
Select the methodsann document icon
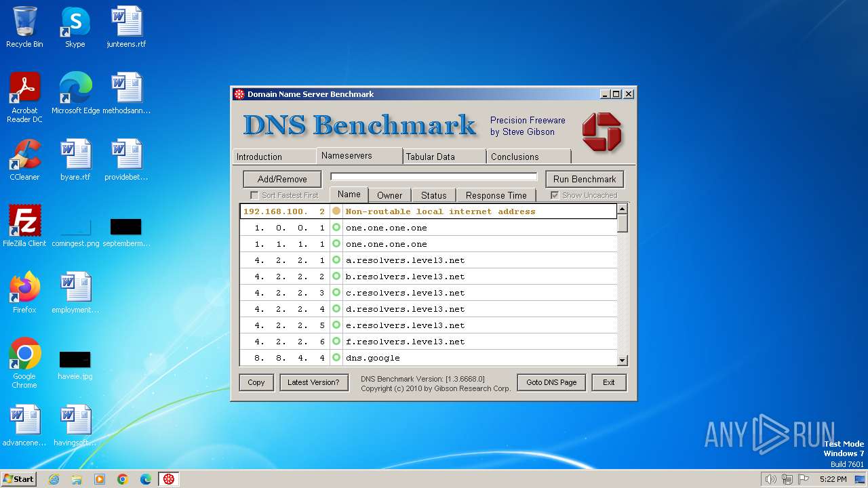coord(127,94)
